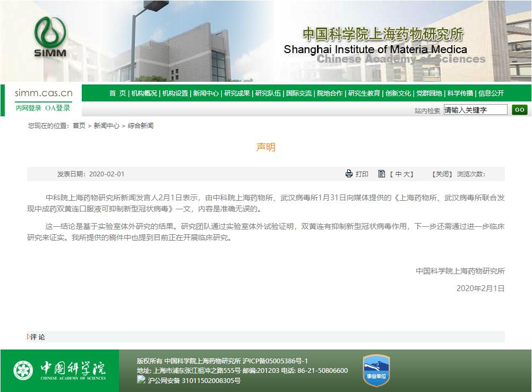Click the 浏览次数 view count label

point(471,174)
